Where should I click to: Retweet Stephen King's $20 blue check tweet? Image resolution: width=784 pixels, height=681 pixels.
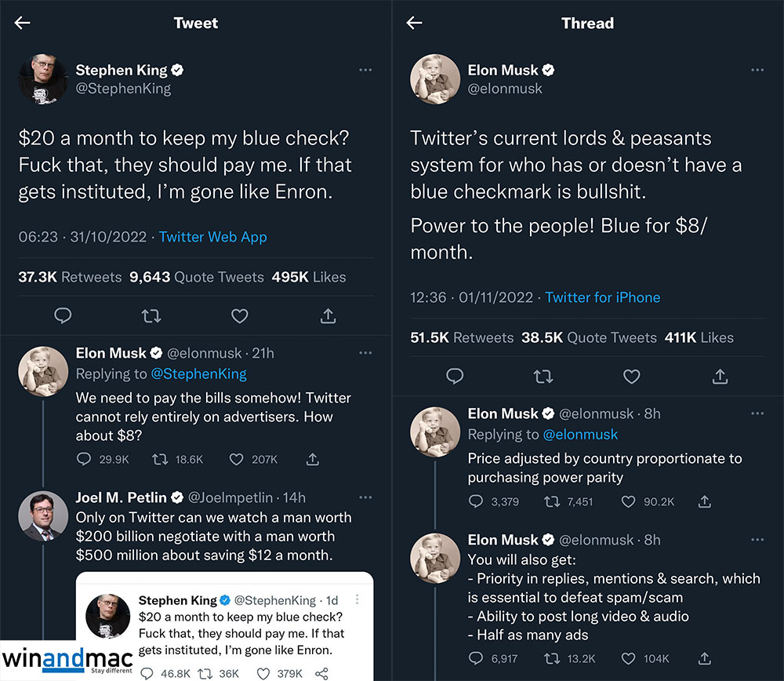pos(151,315)
